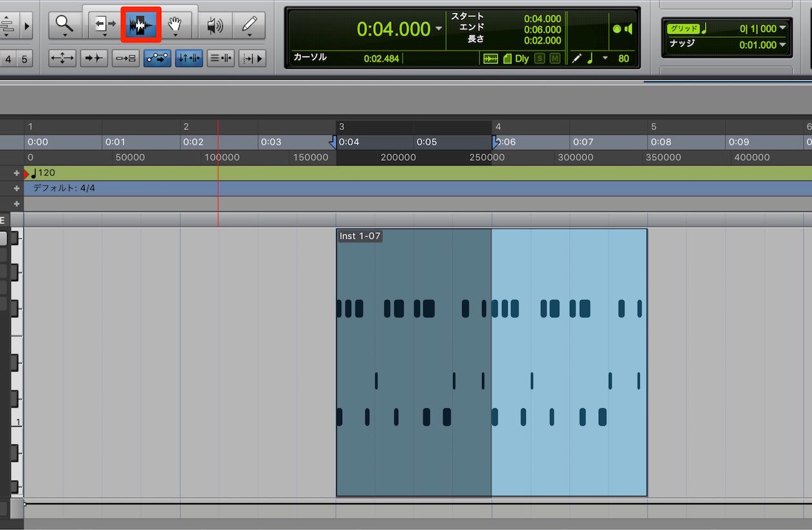The width and height of the screenshot is (812, 530).
Task: Click the default note duration quarter-note icon
Action: [590, 59]
